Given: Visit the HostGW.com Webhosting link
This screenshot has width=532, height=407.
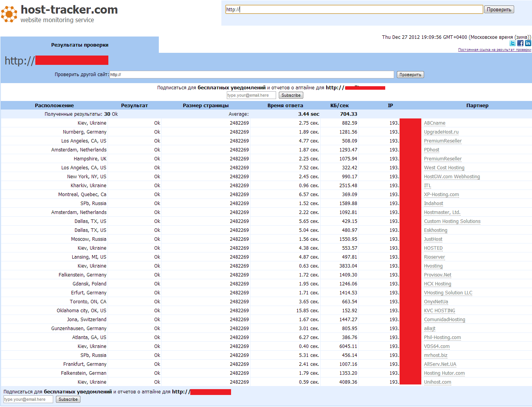Looking at the screenshot, I should (452, 177).
